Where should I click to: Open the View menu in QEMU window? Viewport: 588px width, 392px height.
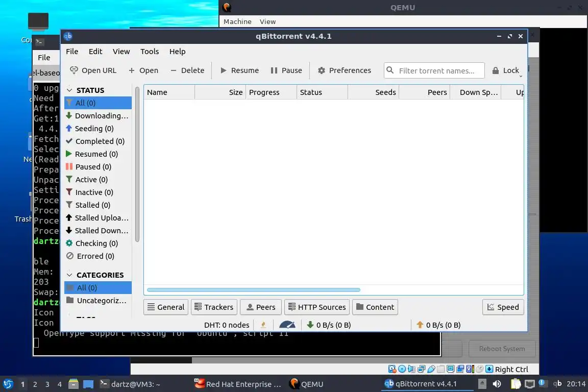point(268,22)
